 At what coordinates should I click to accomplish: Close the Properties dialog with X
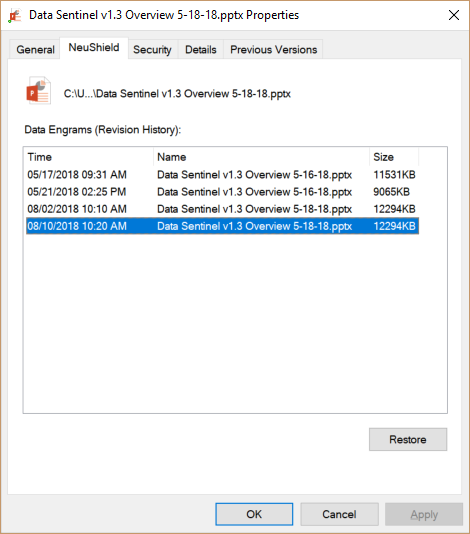point(454,15)
